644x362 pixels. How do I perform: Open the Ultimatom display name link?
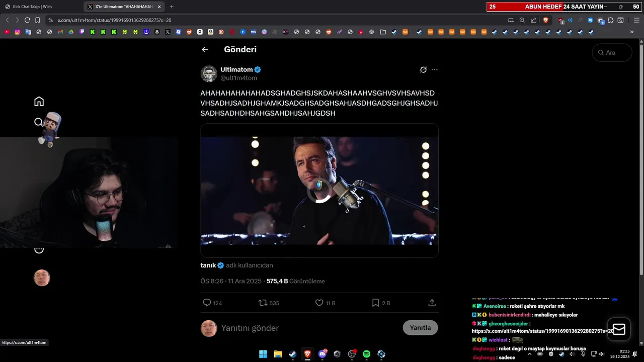tap(236, 69)
